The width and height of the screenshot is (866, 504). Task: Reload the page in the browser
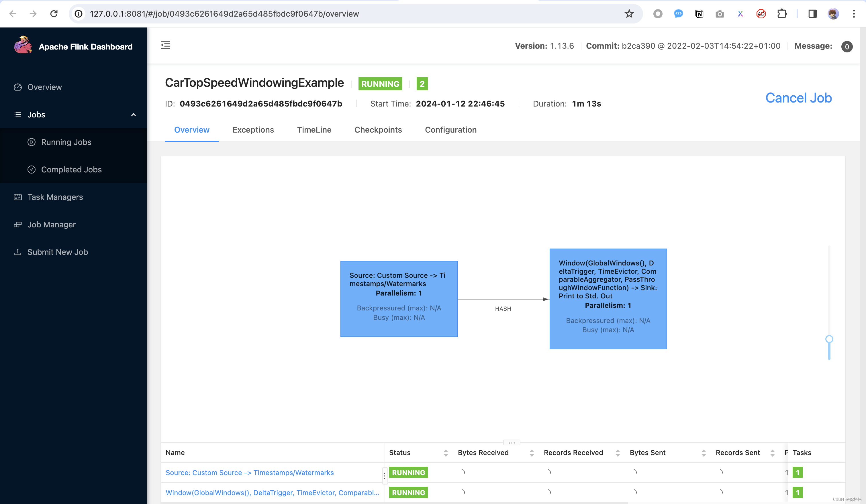[54, 14]
